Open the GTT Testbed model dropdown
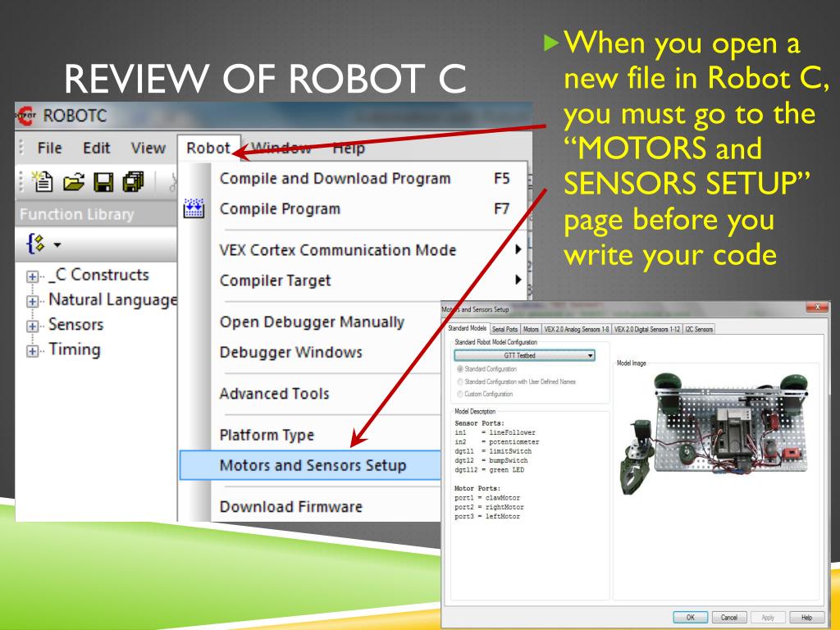The image size is (840, 630). (x=524, y=355)
